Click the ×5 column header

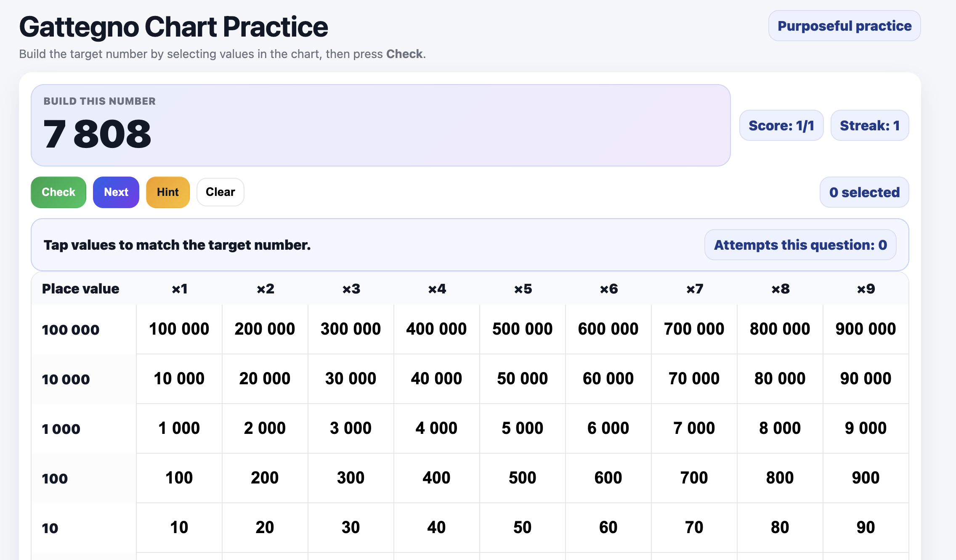523,289
